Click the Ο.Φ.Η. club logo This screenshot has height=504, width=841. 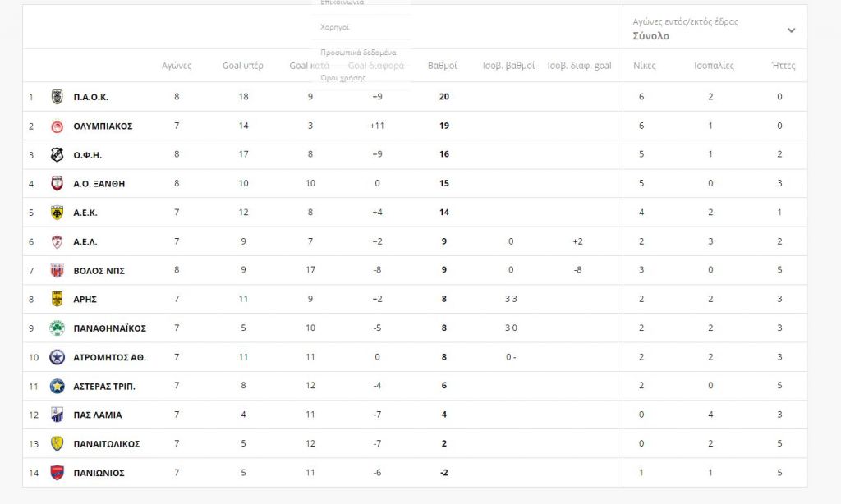pyautogui.click(x=57, y=155)
